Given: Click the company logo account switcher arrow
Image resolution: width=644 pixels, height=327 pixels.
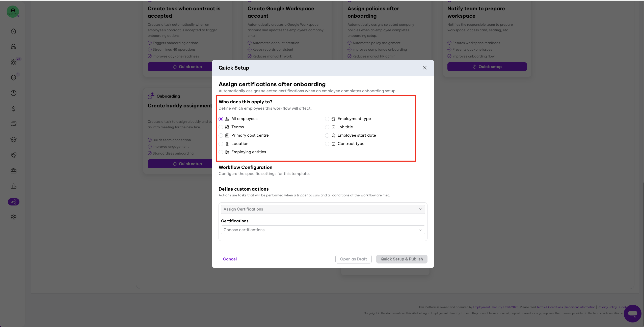Looking at the screenshot, I should point(18,16).
